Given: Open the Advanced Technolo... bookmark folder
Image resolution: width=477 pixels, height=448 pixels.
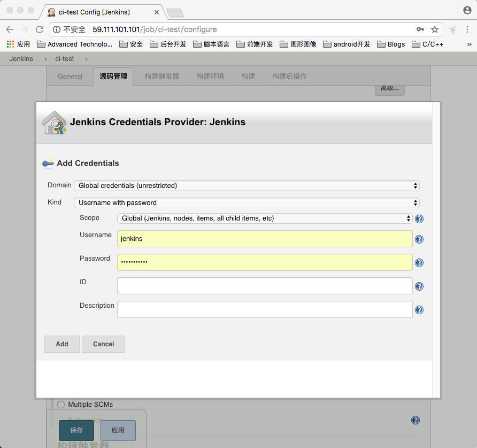Looking at the screenshot, I should pyautogui.click(x=74, y=44).
